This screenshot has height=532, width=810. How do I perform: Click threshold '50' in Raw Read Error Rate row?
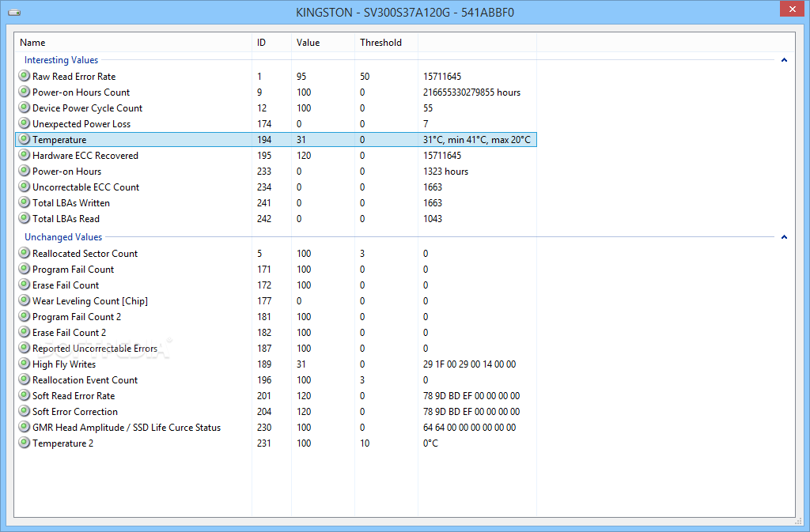click(x=365, y=77)
